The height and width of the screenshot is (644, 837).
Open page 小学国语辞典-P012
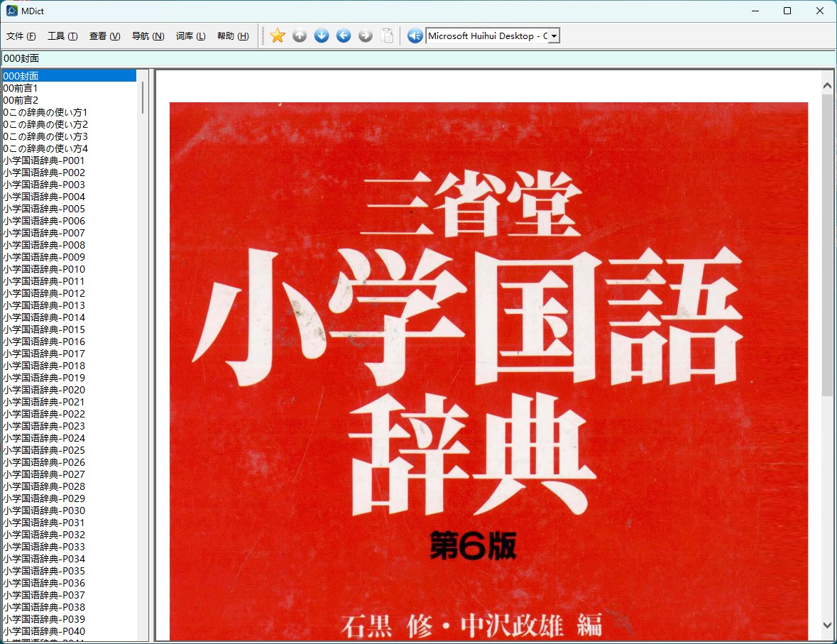tap(70, 293)
